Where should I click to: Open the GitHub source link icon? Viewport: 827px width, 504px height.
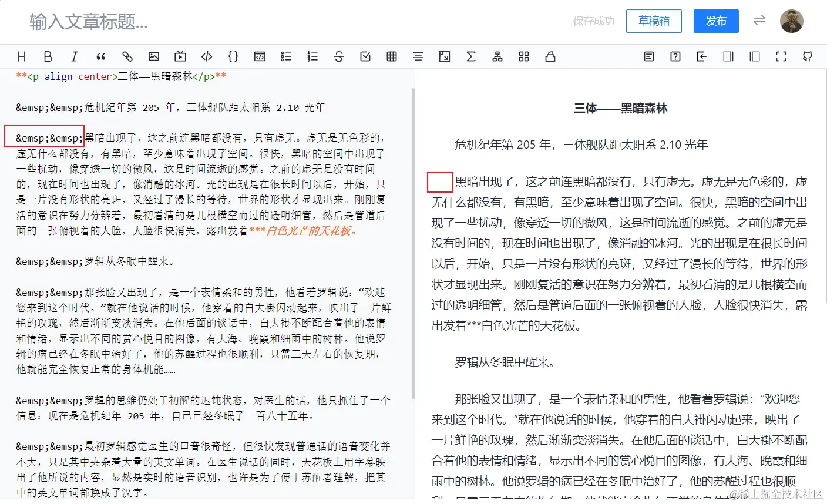(808, 56)
